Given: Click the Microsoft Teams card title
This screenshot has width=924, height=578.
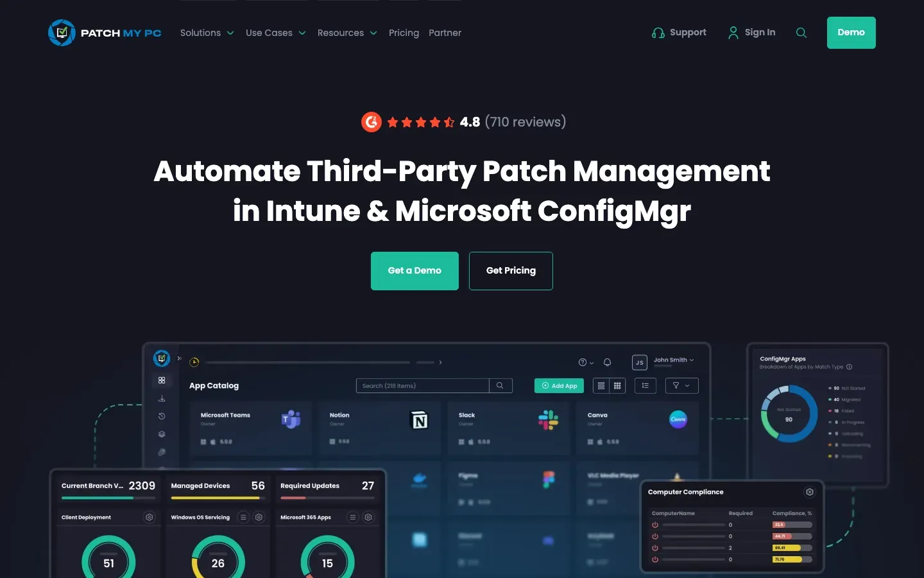Looking at the screenshot, I should [x=225, y=415].
